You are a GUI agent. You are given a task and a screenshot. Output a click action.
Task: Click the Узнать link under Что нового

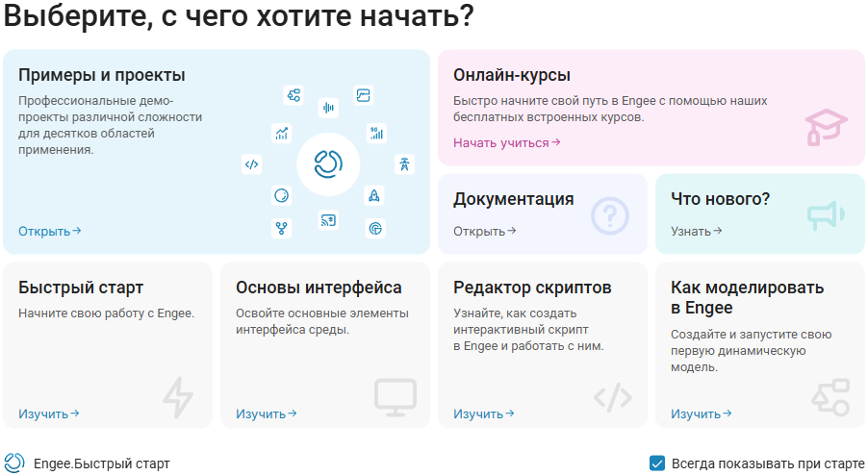(697, 232)
